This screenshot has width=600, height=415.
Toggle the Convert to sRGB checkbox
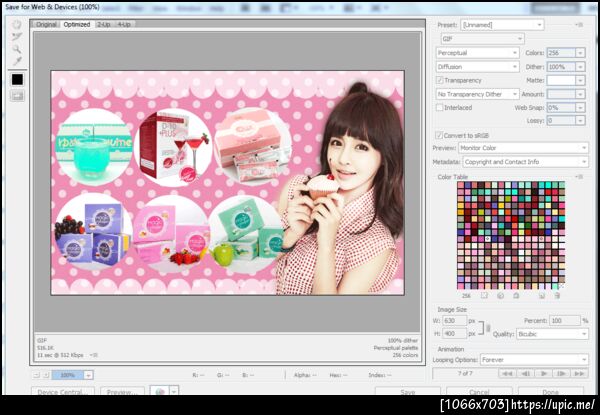439,135
